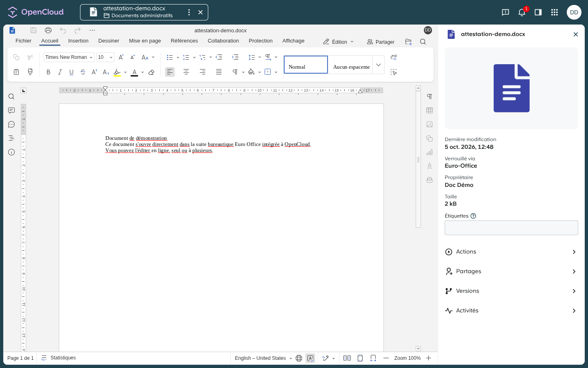This screenshot has width=588, height=368.
Task: Open the search icon in the editor header
Action: click(423, 42)
